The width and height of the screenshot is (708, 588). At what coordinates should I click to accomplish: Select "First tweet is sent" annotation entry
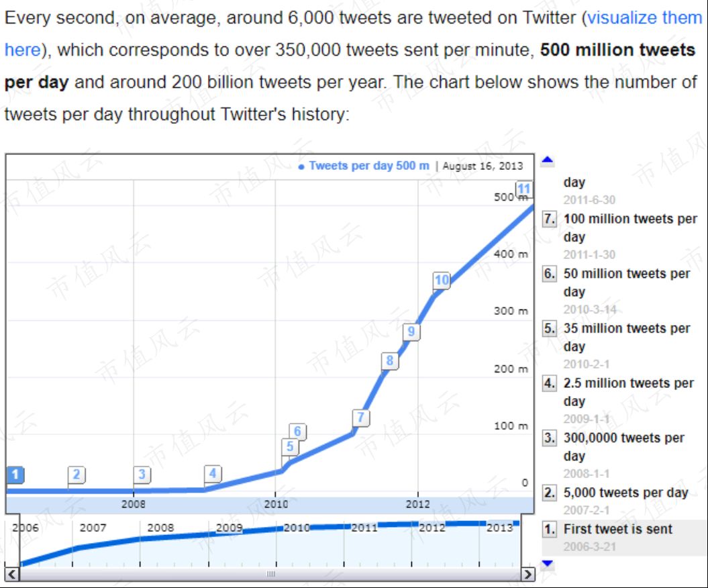click(617, 529)
